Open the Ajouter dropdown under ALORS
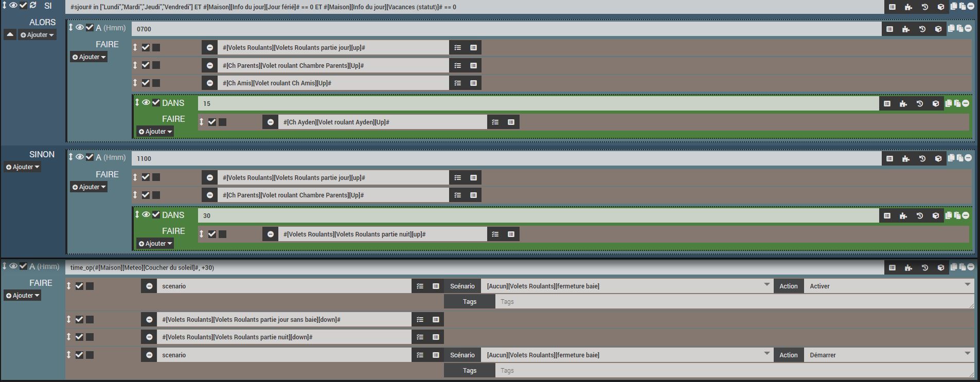The width and height of the screenshot is (980, 382). pos(37,35)
